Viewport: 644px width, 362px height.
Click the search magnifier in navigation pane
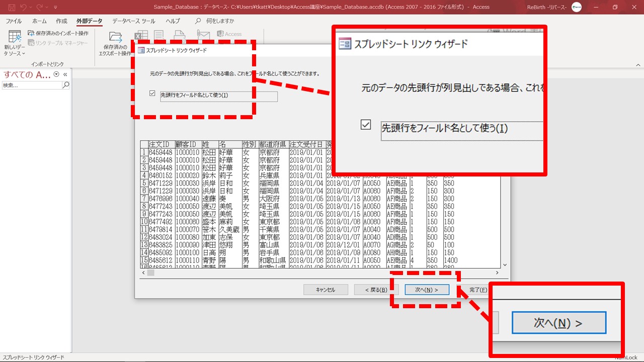65,85
